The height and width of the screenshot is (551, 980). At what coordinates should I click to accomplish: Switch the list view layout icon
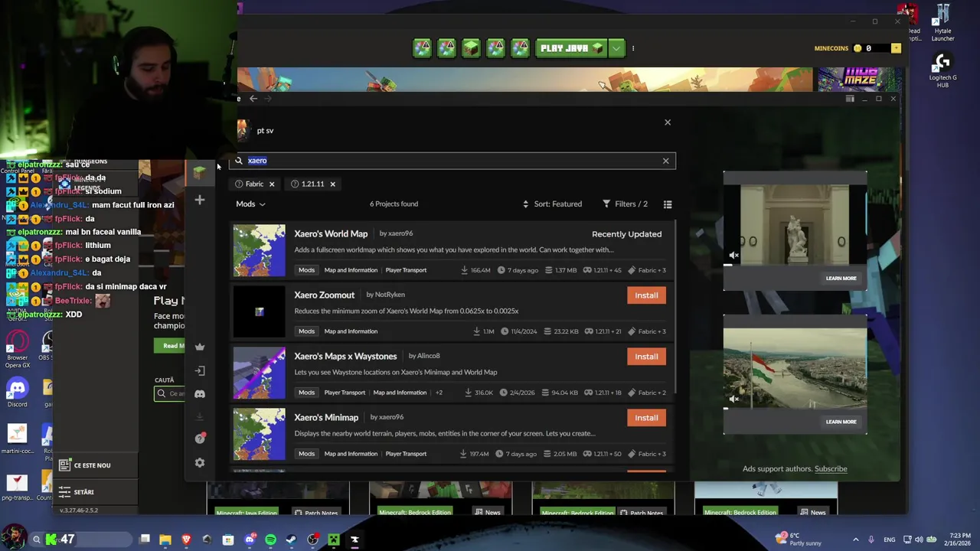pos(668,204)
